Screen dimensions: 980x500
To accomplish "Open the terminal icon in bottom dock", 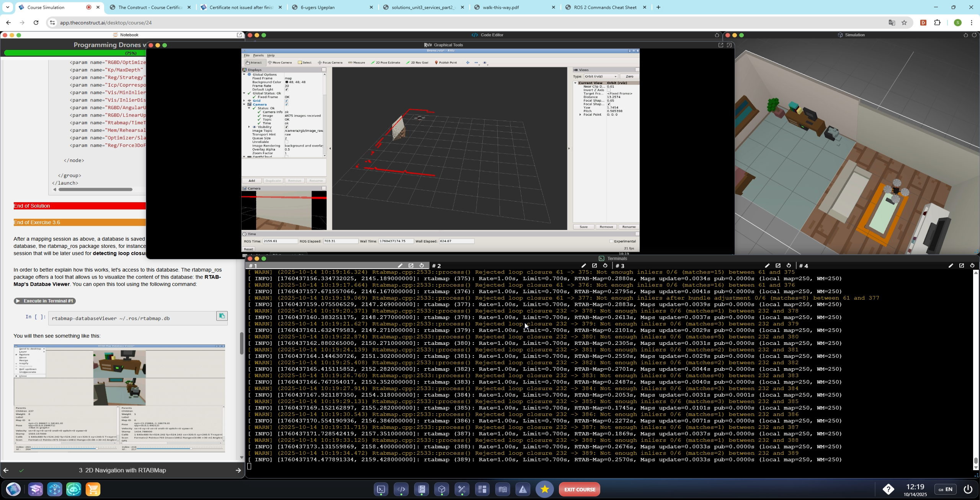I will click(x=381, y=489).
